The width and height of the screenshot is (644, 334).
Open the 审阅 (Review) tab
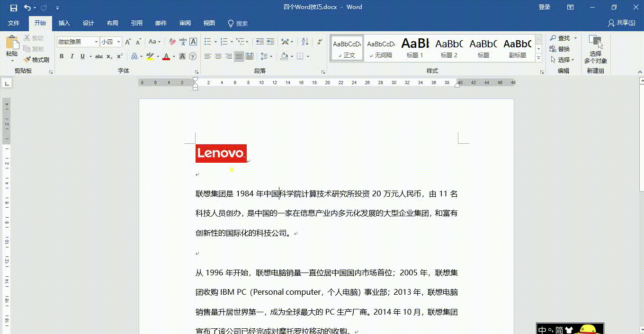[185, 23]
